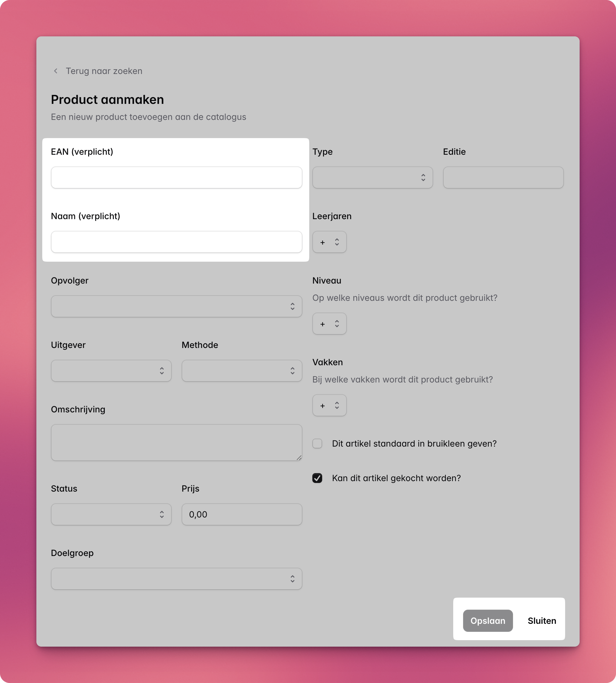Click the Opslaan button
616x683 pixels.
tap(488, 621)
